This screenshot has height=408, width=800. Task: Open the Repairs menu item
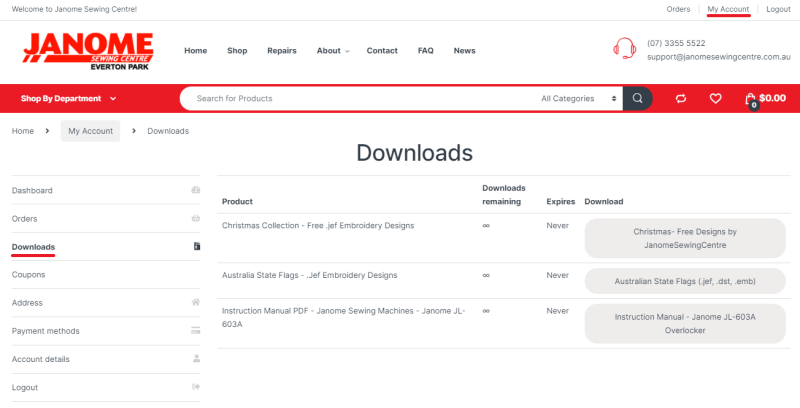point(282,50)
